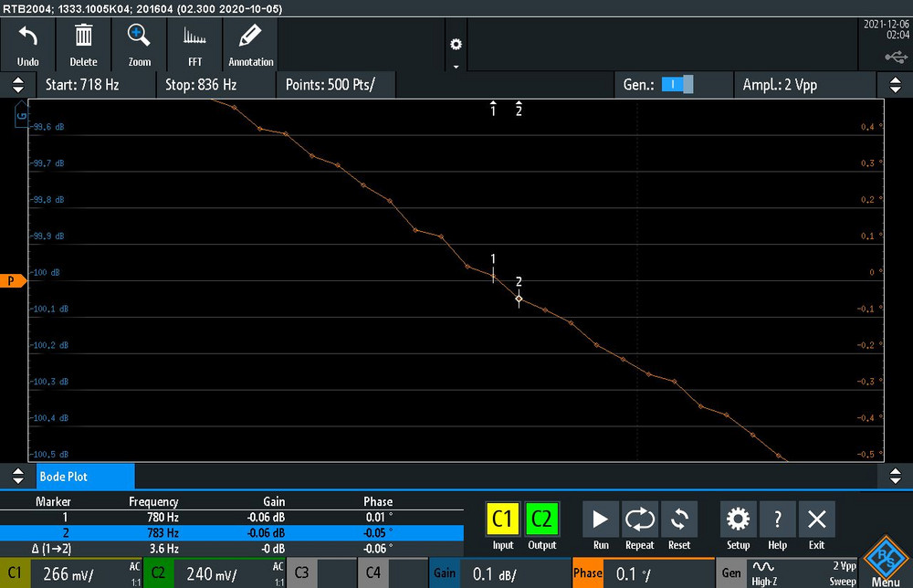Click the 0 ° phase axis label
The width and height of the screenshot is (913, 588).
pyautogui.click(x=876, y=272)
